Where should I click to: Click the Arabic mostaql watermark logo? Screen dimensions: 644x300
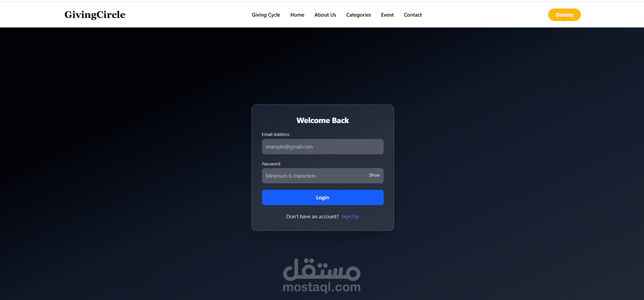pyautogui.click(x=322, y=269)
